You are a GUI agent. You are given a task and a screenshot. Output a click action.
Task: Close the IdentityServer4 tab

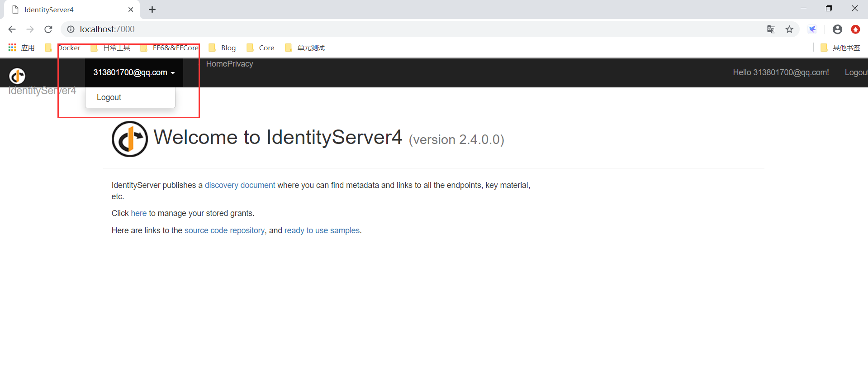click(x=131, y=10)
